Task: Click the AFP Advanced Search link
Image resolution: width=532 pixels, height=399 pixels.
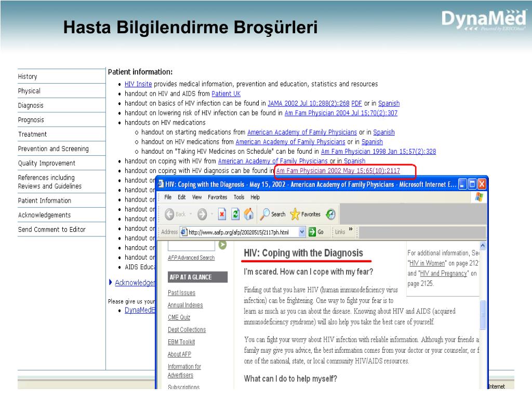Action: [x=191, y=258]
